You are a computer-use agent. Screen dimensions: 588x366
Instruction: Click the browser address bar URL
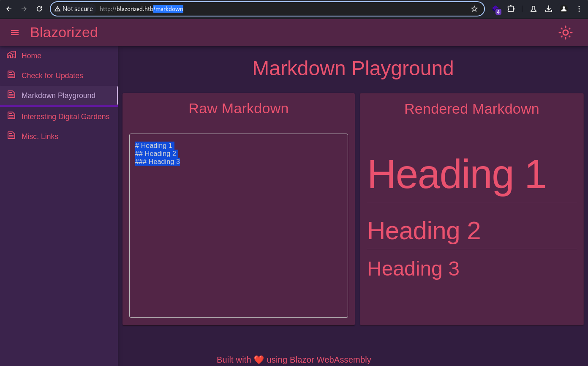click(x=142, y=9)
